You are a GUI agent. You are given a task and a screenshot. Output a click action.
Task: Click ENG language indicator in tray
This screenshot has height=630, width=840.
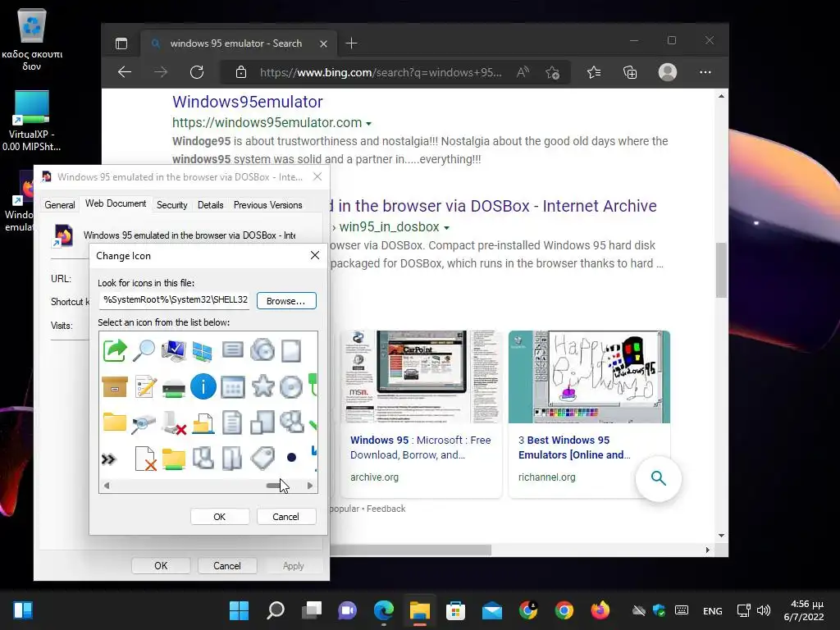tap(713, 610)
